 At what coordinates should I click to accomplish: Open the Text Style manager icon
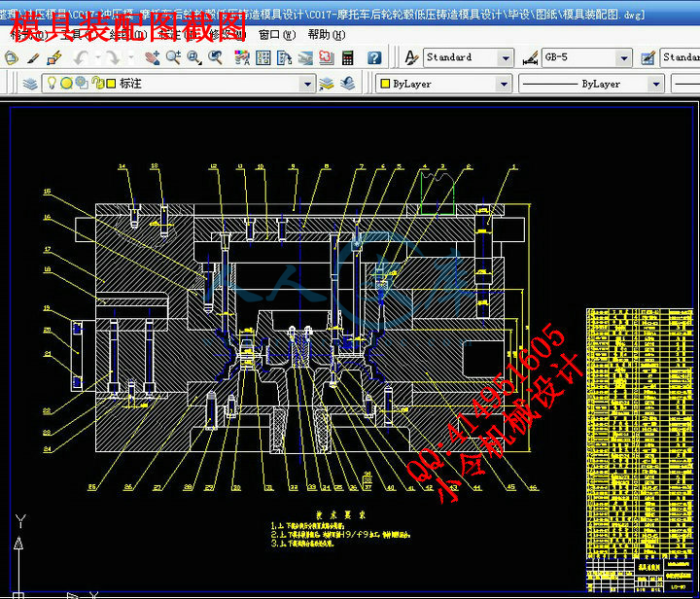[x=410, y=58]
